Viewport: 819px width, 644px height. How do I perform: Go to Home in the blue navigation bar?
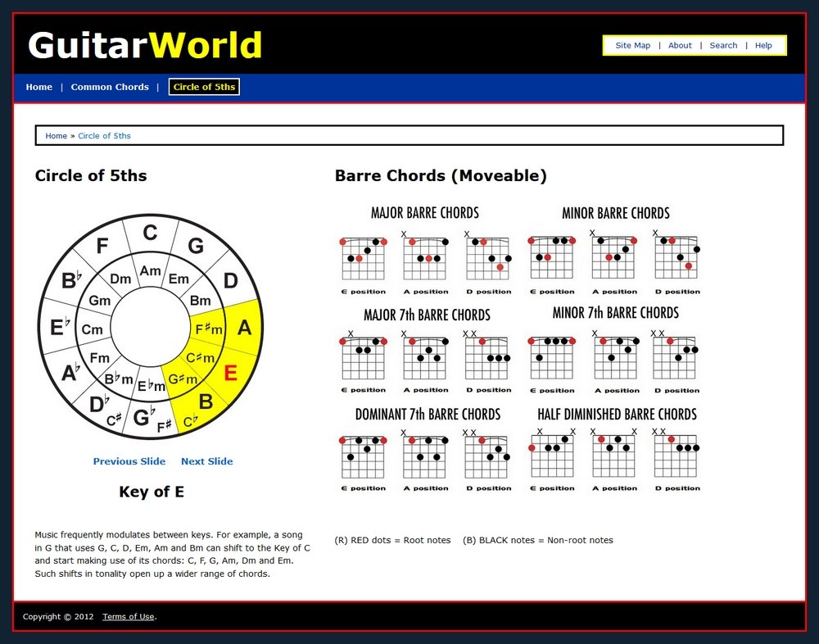(x=39, y=88)
